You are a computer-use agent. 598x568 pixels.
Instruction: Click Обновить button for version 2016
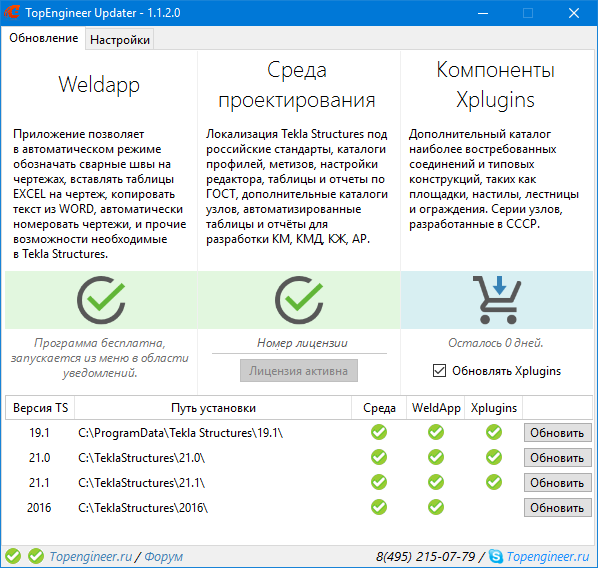[557, 507]
